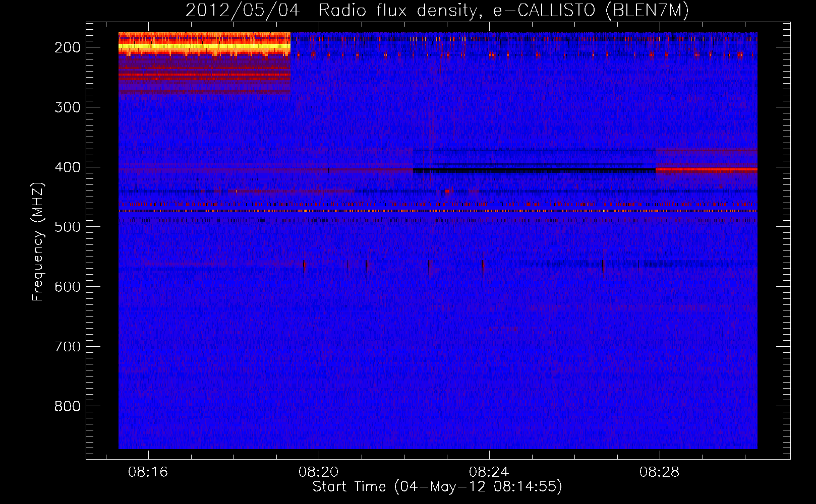Click the 400 frequency tick label
The height and width of the screenshot is (504, 816).
tap(68, 167)
